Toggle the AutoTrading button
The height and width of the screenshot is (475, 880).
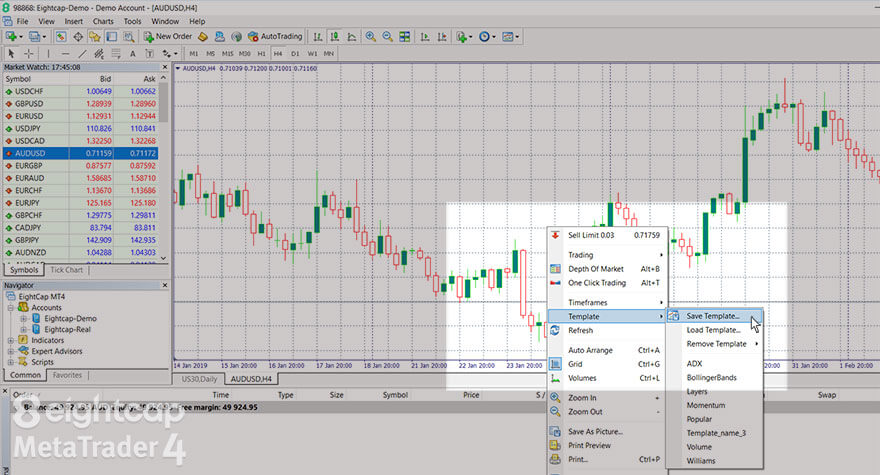pyautogui.click(x=275, y=36)
